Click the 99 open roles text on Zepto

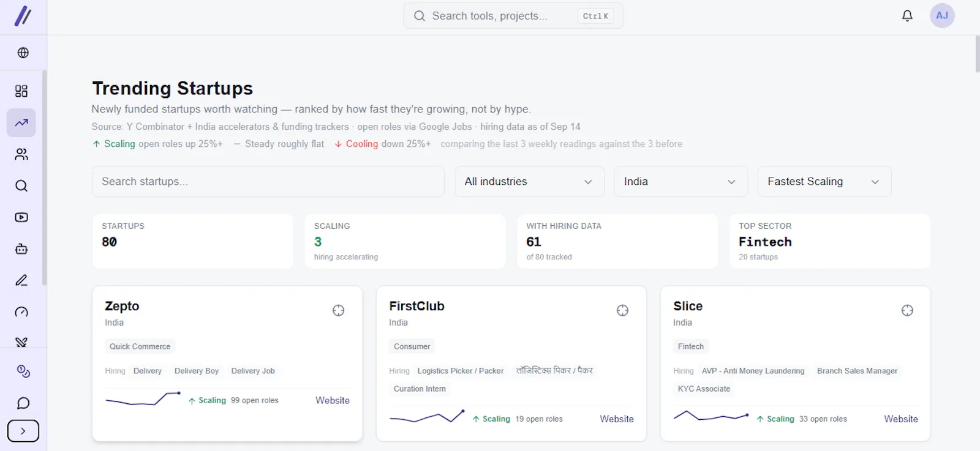click(254, 400)
